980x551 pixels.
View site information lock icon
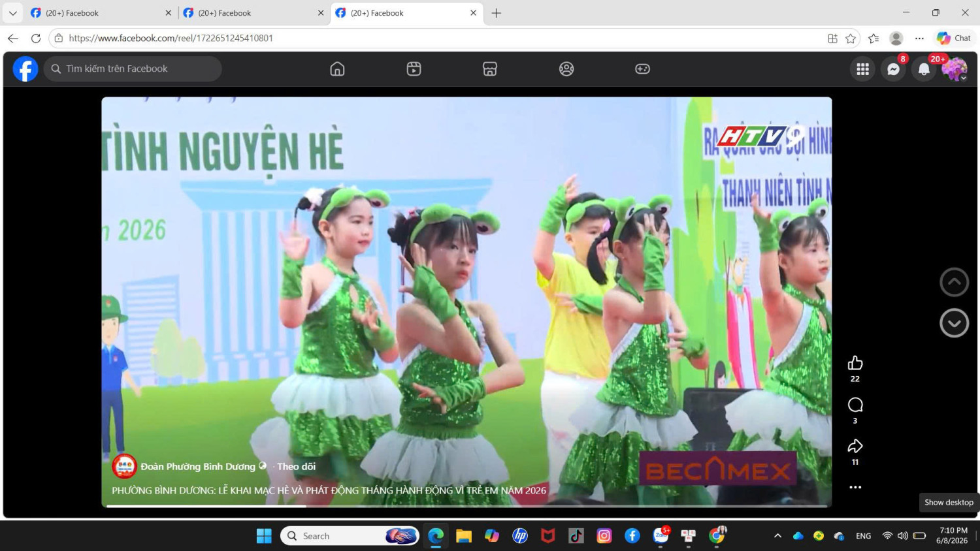point(58,39)
